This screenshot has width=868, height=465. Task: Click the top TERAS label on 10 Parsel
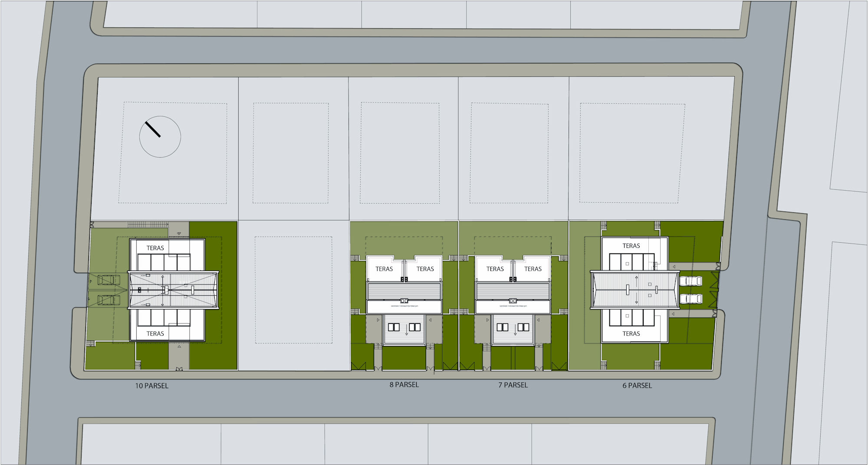coord(155,248)
